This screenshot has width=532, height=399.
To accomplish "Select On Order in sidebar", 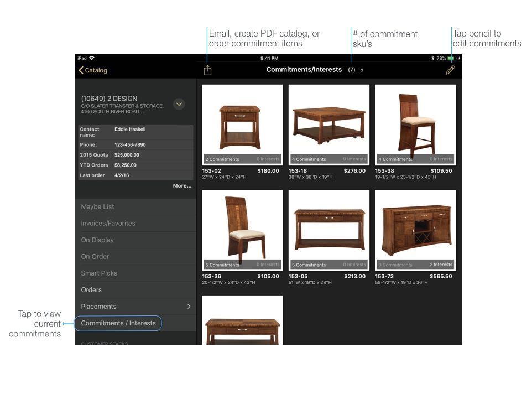I will (x=135, y=257).
